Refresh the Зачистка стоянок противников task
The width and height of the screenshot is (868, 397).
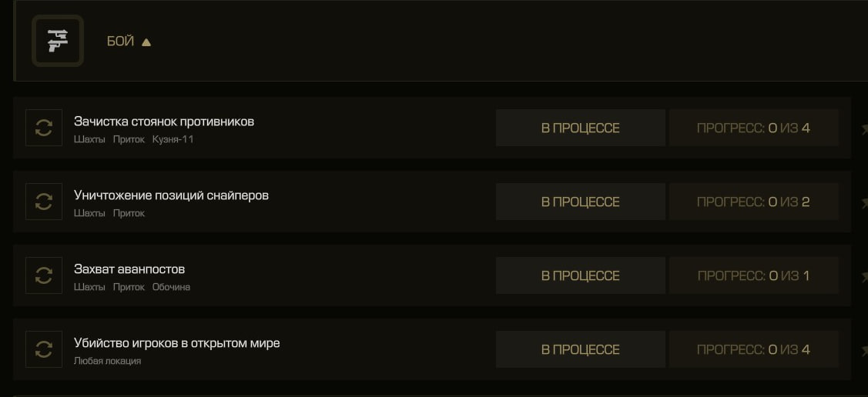[44, 128]
